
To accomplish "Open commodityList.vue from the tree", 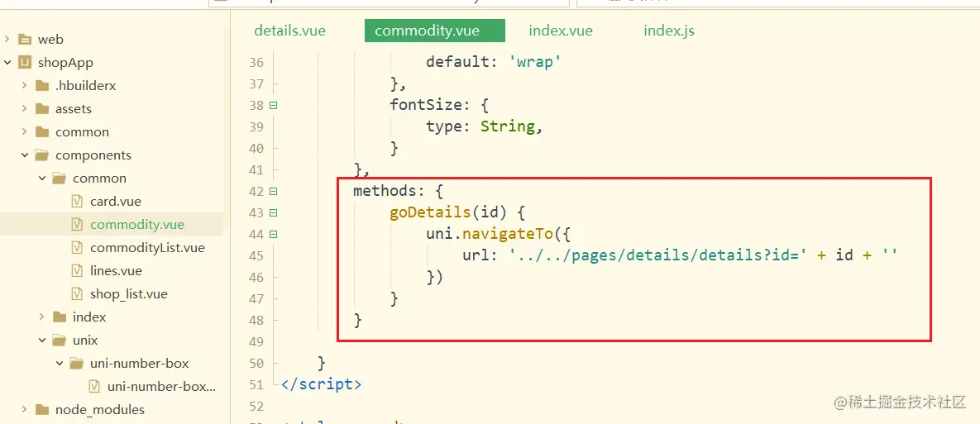I will coord(147,247).
